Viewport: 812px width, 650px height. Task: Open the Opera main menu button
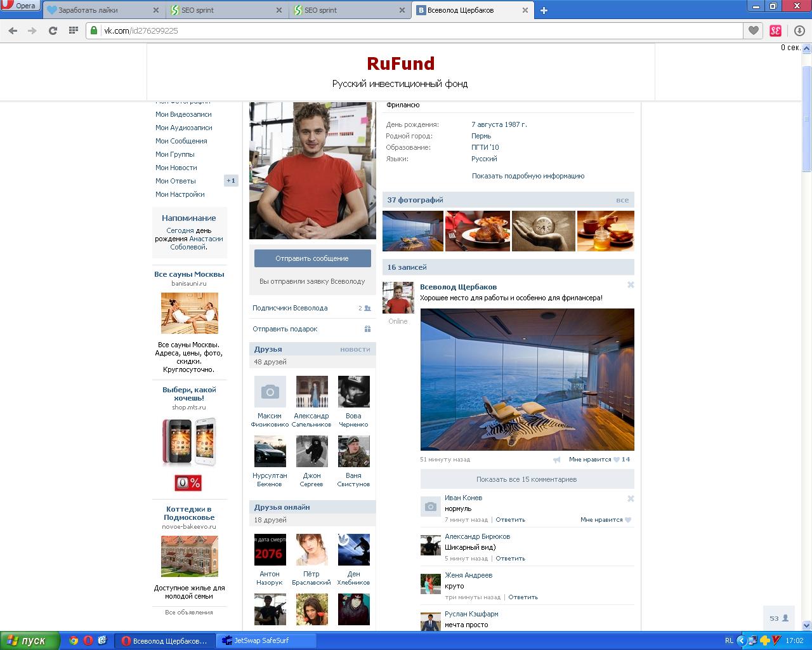[x=21, y=6]
